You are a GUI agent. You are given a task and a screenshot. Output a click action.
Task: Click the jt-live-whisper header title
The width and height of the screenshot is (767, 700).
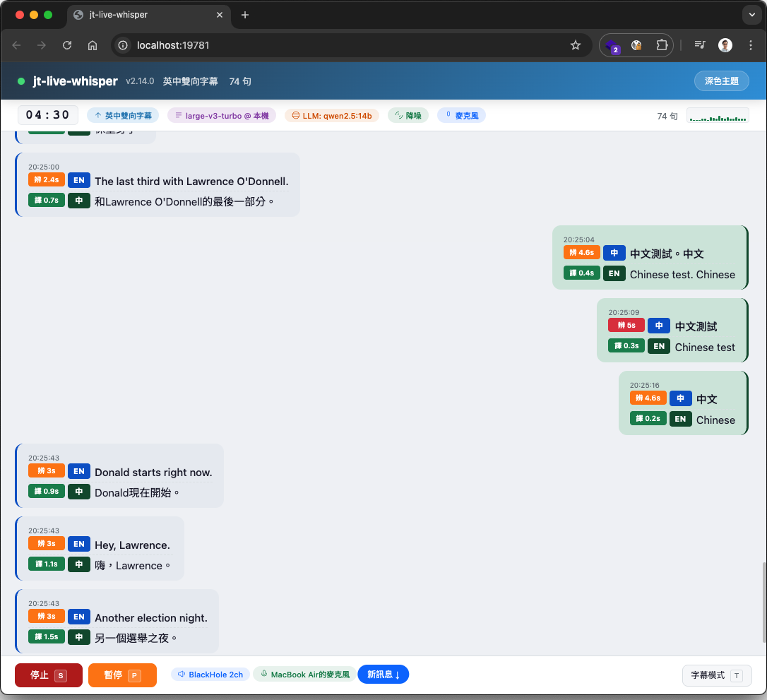76,81
